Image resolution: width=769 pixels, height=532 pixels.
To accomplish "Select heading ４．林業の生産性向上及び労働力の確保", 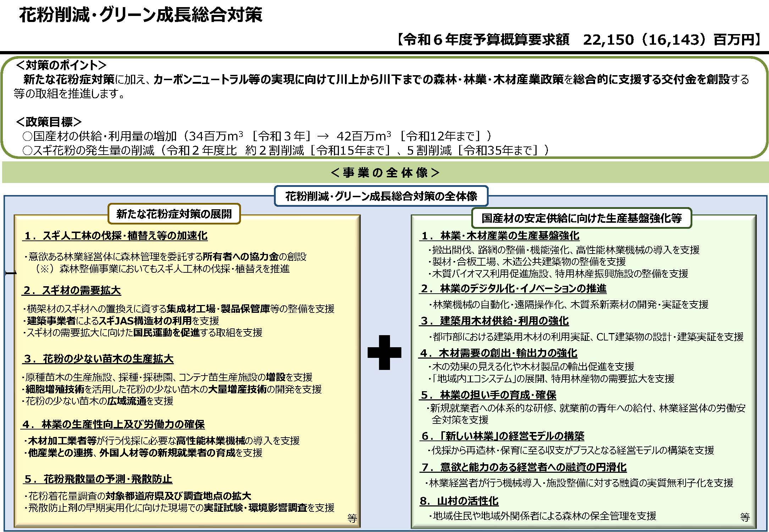I will pos(113,425).
